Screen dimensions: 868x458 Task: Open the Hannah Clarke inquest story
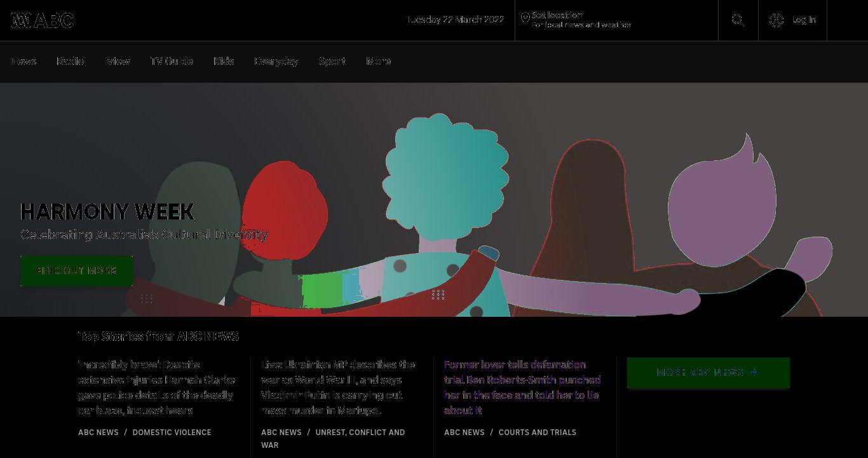[157, 387]
